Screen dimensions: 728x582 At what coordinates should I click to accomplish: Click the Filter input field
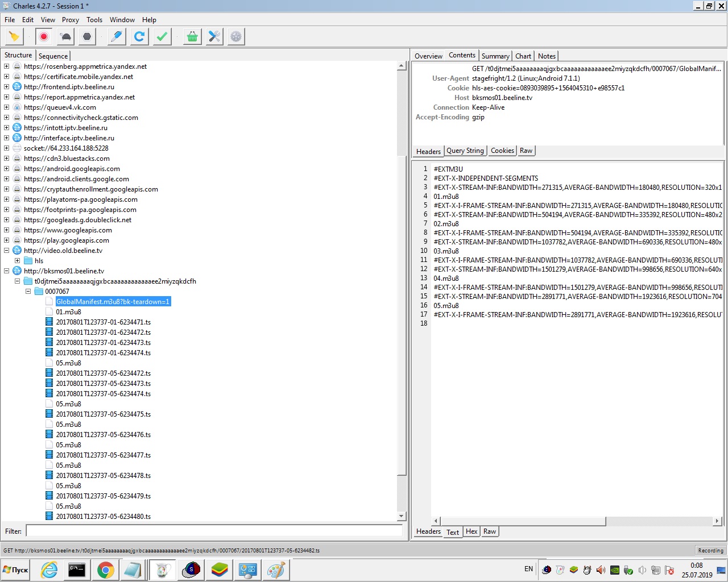pyautogui.click(x=214, y=531)
